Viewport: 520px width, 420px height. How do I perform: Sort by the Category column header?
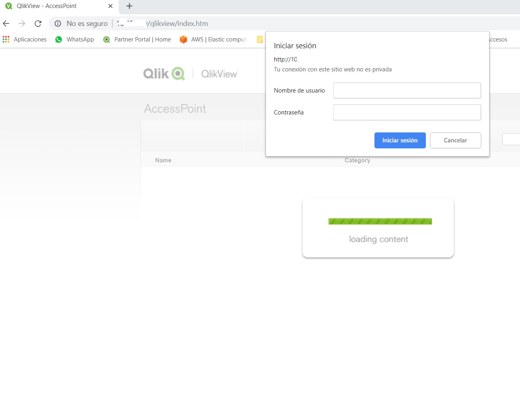click(x=357, y=160)
